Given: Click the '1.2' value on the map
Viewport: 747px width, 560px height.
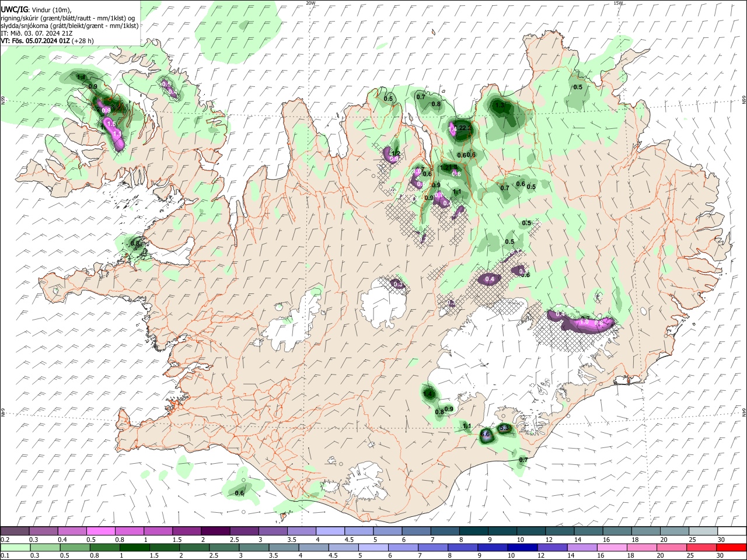Looking at the screenshot, I should [x=395, y=153].
